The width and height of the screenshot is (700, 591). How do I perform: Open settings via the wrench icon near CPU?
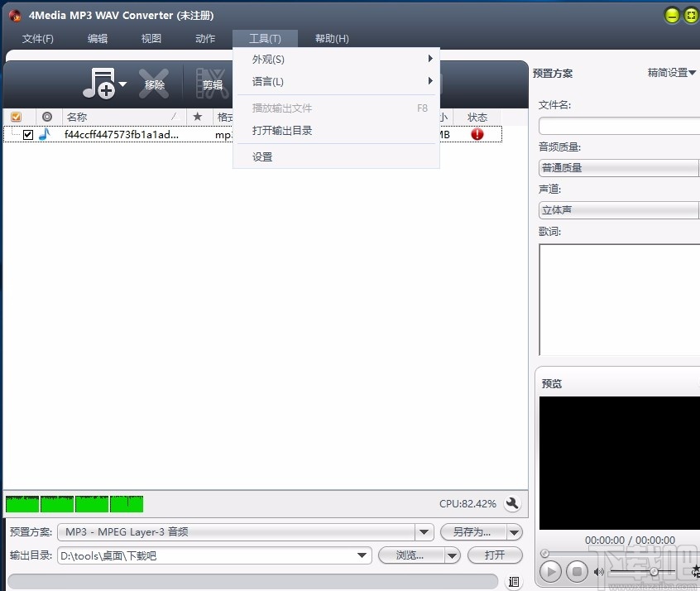click(513, 503)
